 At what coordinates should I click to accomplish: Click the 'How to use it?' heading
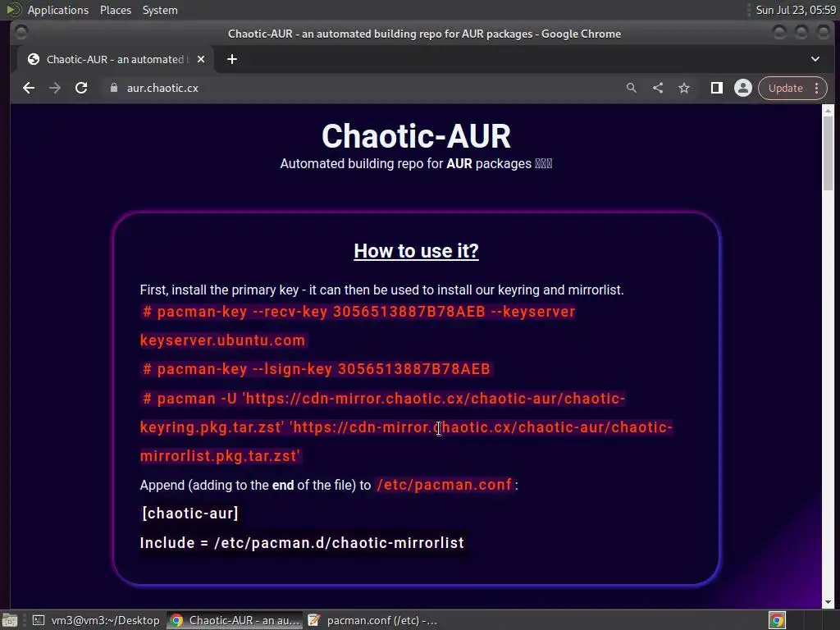coord(416,251)
